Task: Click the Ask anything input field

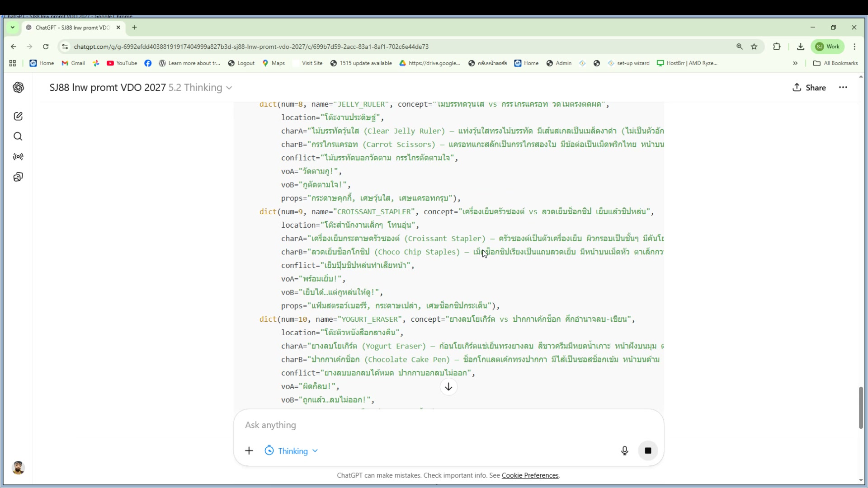Action: pos(429,425)
